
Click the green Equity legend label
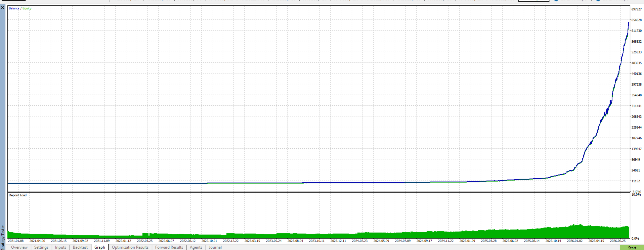coord(27,8)
